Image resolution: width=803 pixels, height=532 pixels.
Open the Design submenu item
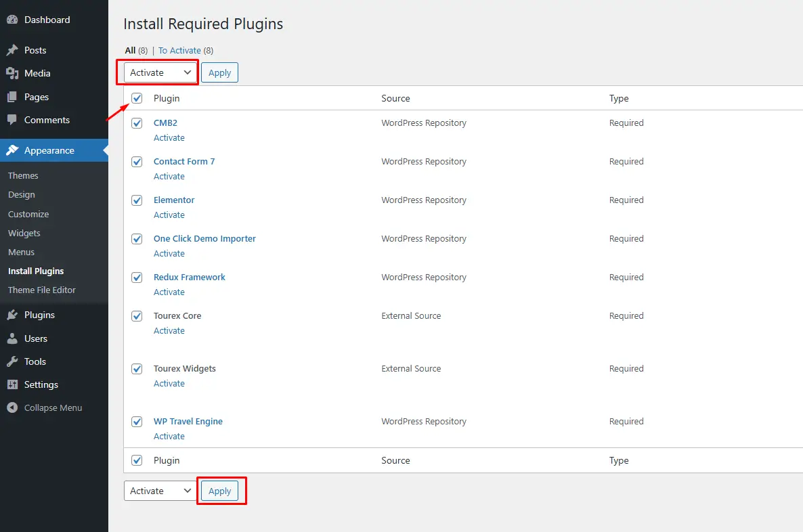pos(22,194)
